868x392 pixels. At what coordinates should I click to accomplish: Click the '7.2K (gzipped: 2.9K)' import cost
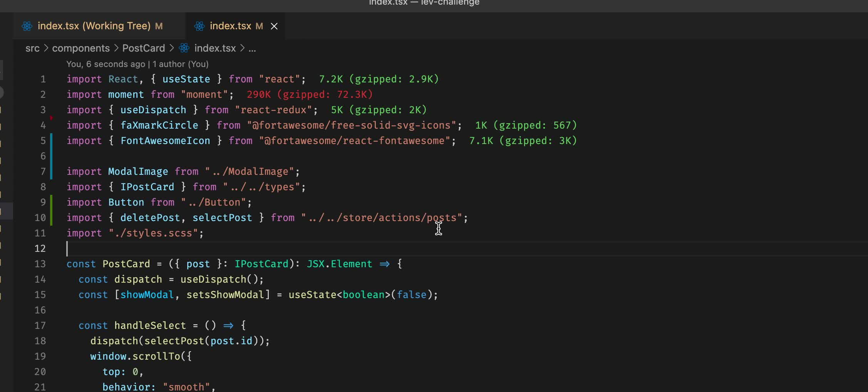coord(379,79)
